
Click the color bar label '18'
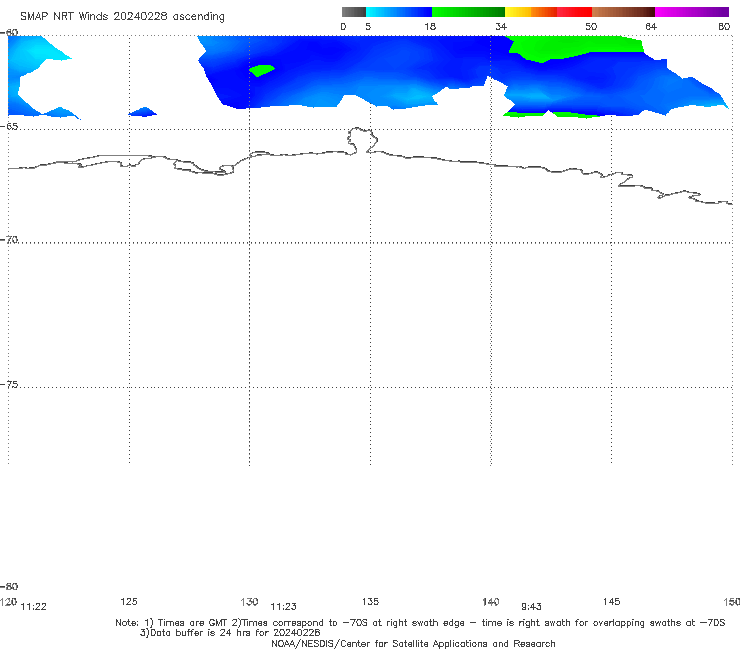(x=430, y=27)
